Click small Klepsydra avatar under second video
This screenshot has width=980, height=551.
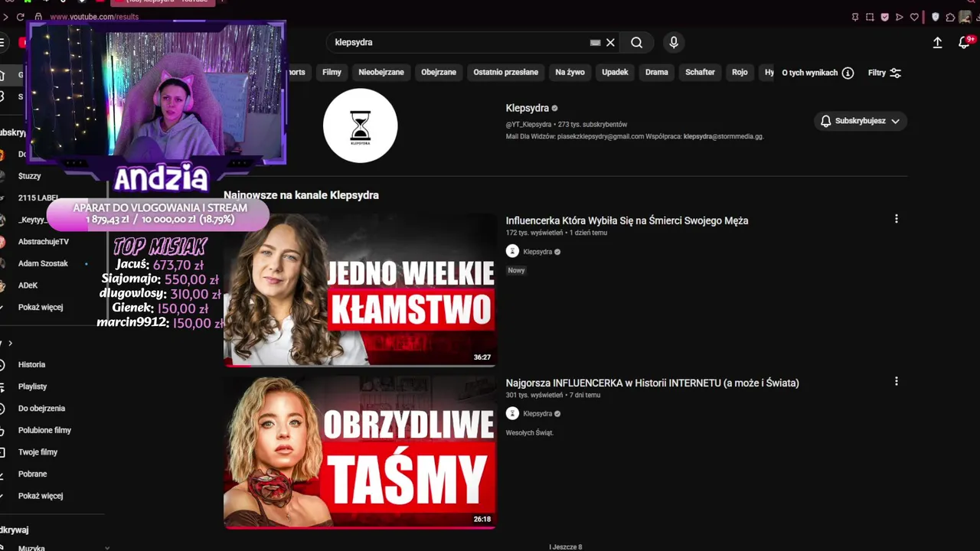pyautogui.click(x=512, y=413)
